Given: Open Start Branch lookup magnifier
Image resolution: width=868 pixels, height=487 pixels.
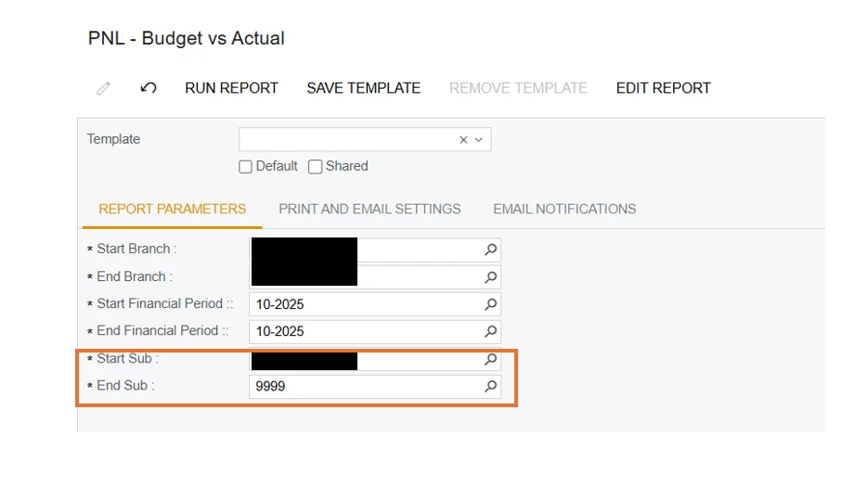Looking at the screenshot, I should click(490, 250).
